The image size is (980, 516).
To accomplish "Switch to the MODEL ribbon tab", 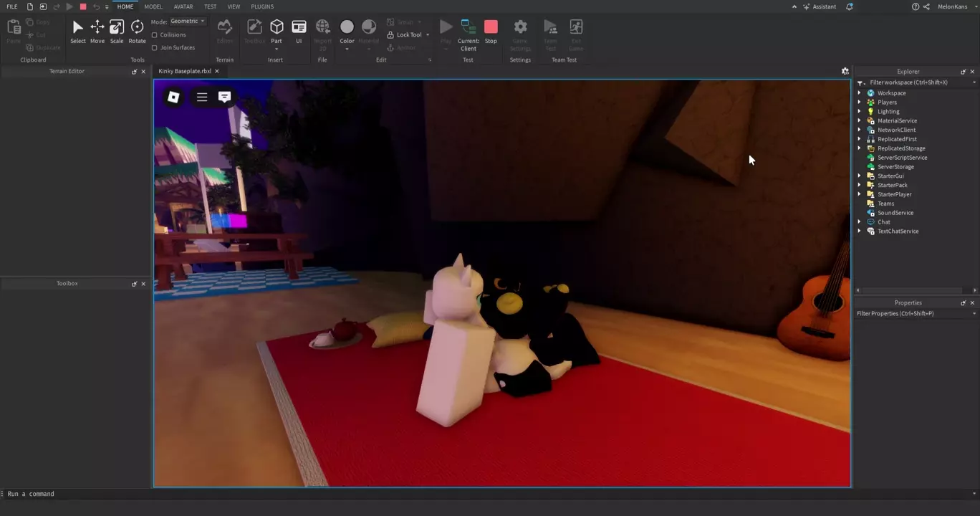I will click(153, 6).
